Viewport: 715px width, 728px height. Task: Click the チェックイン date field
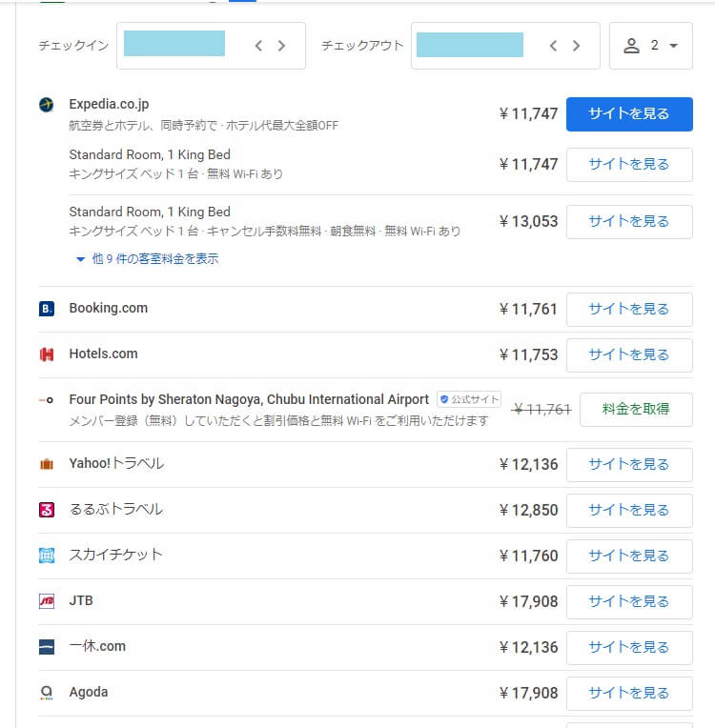[174, 45]
